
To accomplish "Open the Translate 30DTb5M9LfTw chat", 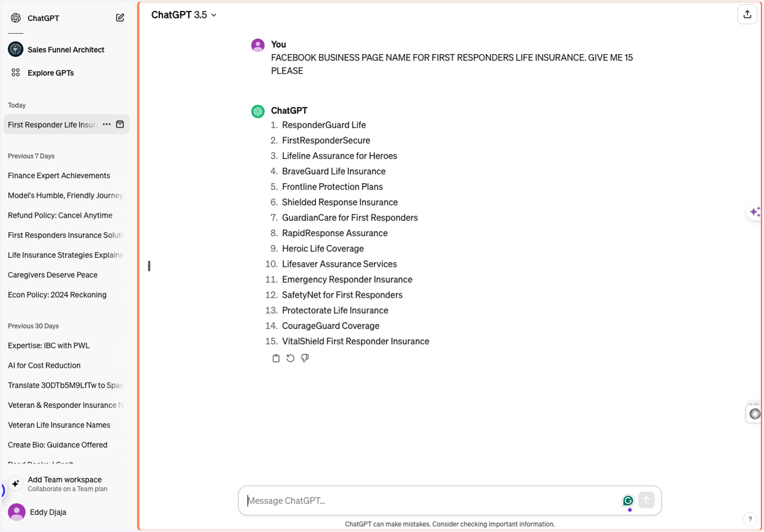I will [66, 385].
